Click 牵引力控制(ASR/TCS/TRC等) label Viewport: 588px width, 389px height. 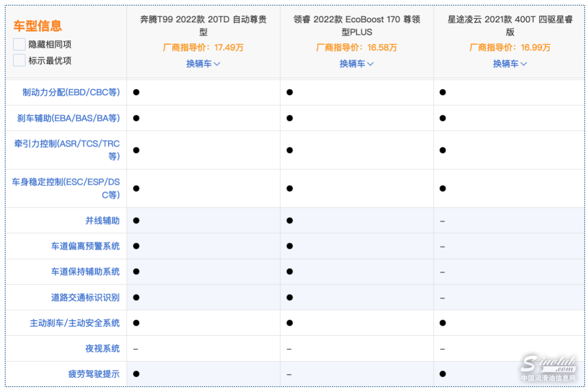[67, 150]
